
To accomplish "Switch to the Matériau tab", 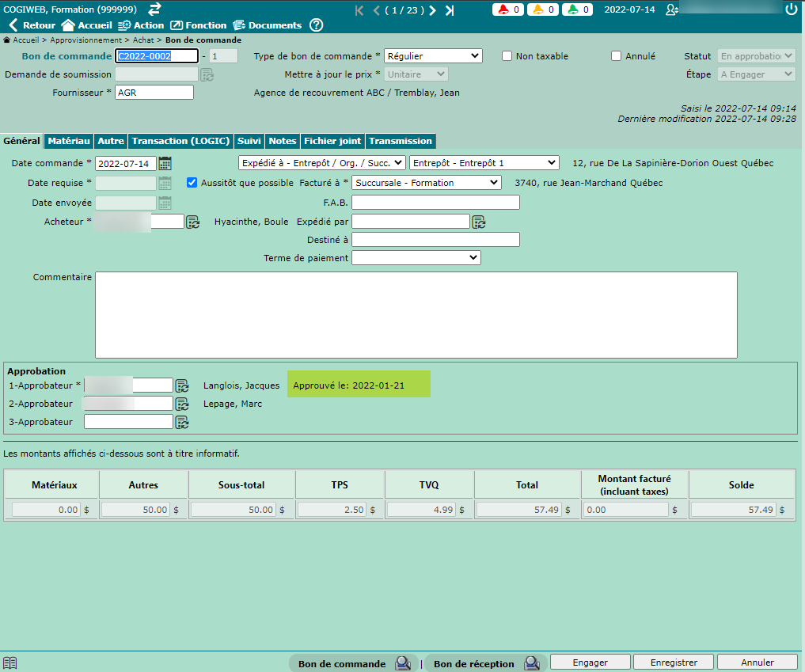I will tap(69, 141).
